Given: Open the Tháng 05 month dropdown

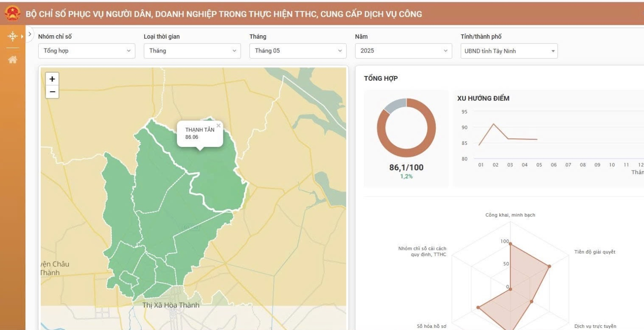Looking at the screenshot, I should (298, 51).
